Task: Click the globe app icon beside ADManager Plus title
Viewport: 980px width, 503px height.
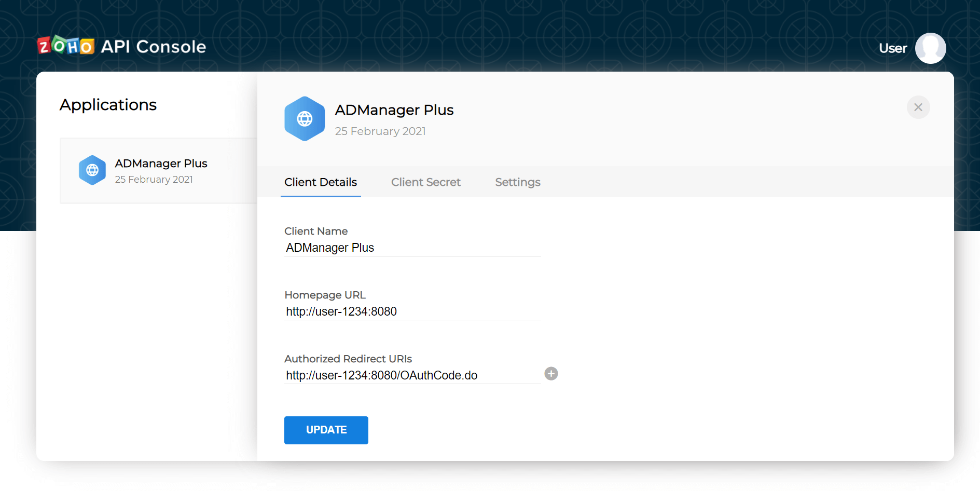Action: pyautogui.click(x=305, y=118)
